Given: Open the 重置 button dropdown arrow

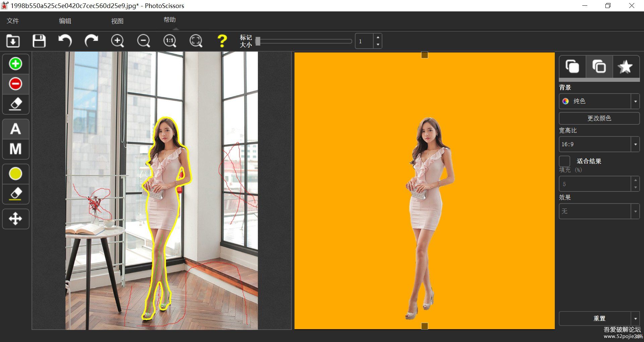Looking at the screenshot, I should click(635, 319).
